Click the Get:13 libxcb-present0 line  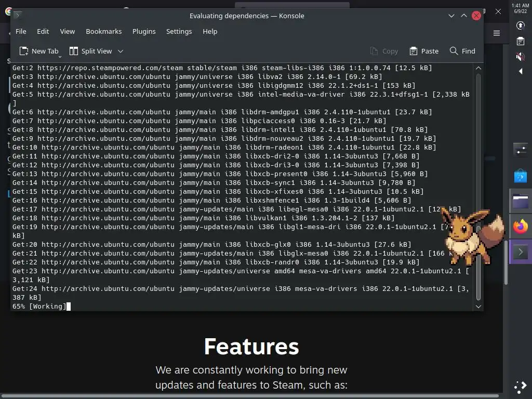coord(220,174)
